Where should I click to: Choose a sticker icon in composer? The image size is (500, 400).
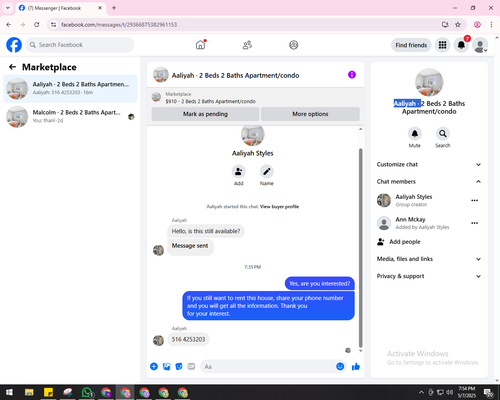point(179,367)
